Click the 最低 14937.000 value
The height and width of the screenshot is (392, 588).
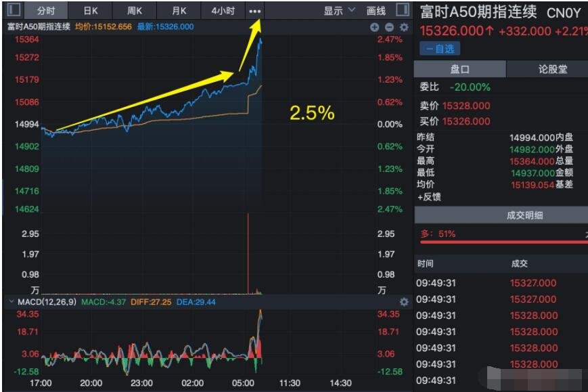(533, 173)
